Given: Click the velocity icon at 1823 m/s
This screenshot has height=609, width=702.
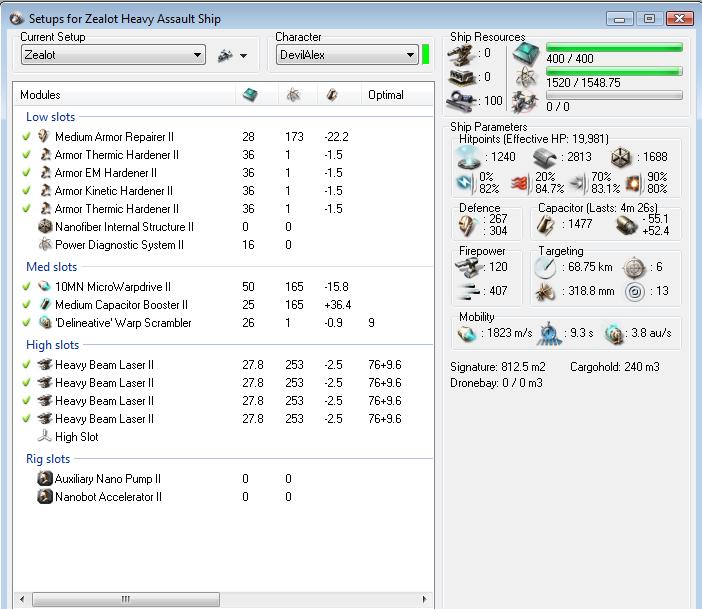Looking at the screenshot, I should pyautogui.click(x=467, y=334).
